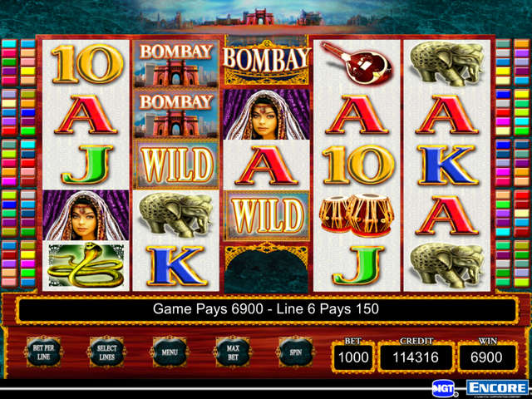Click the green J symbol on the fourth reel
The height and width of the screenshot is (399, 532).
(358, 266)
